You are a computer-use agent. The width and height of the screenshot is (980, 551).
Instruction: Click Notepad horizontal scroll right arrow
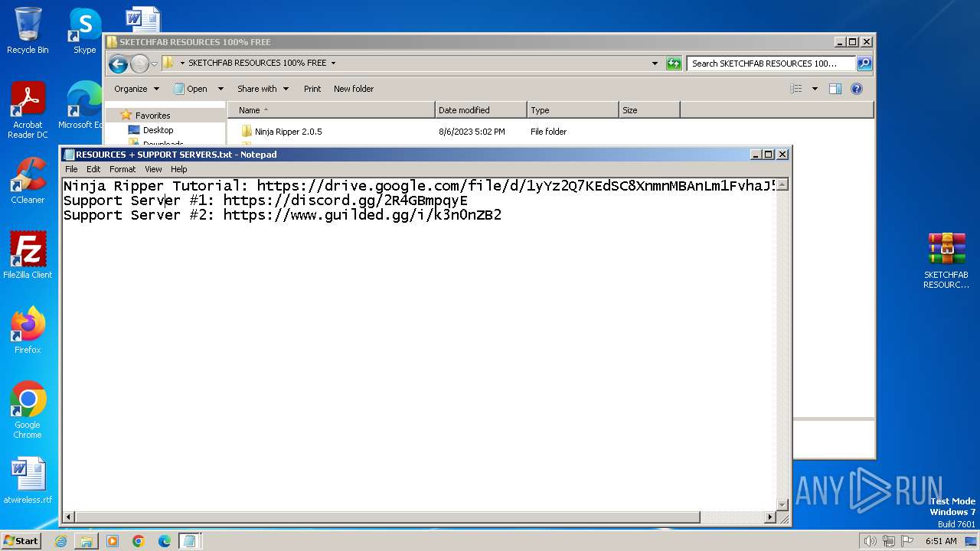coord(770,517)
